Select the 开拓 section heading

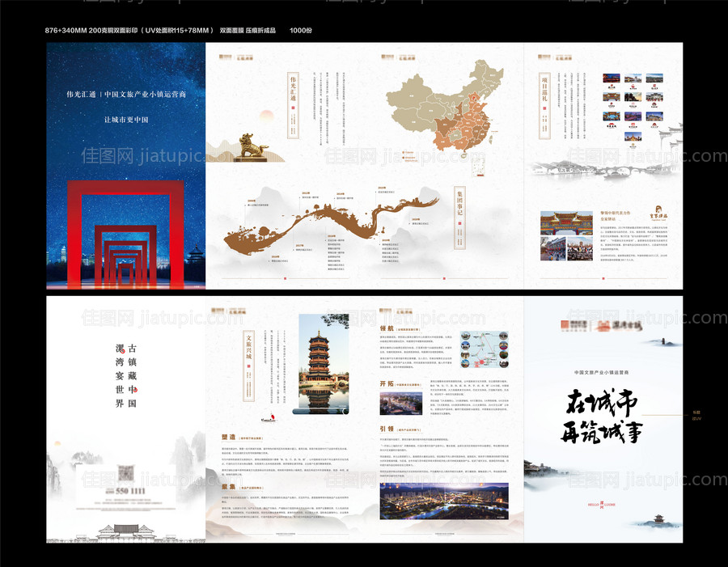tap(383, 383)
